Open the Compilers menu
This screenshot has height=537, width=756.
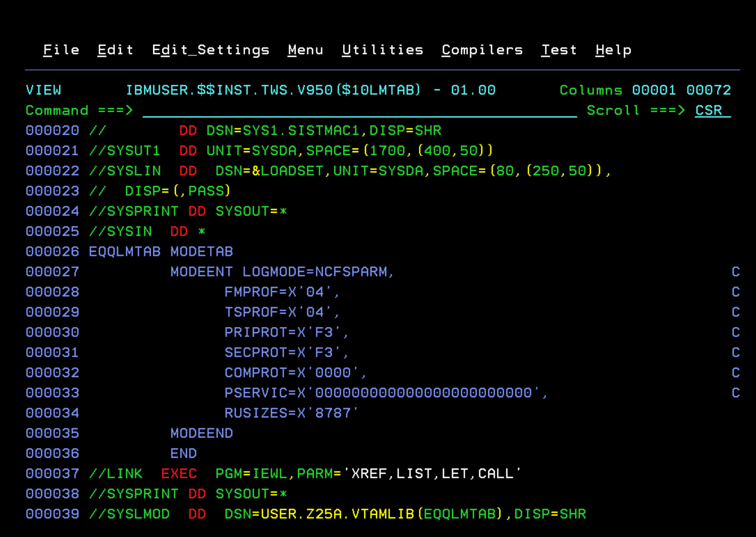(x=481, y=49)
